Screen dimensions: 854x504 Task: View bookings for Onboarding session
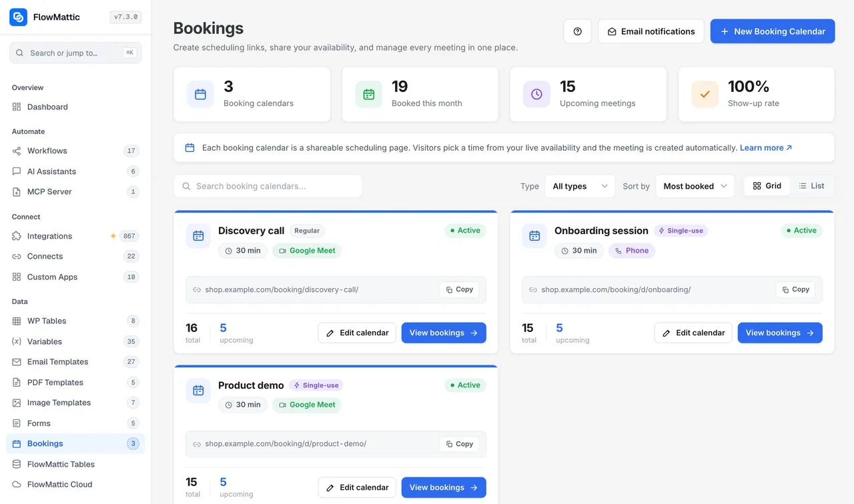coord(780,333)
